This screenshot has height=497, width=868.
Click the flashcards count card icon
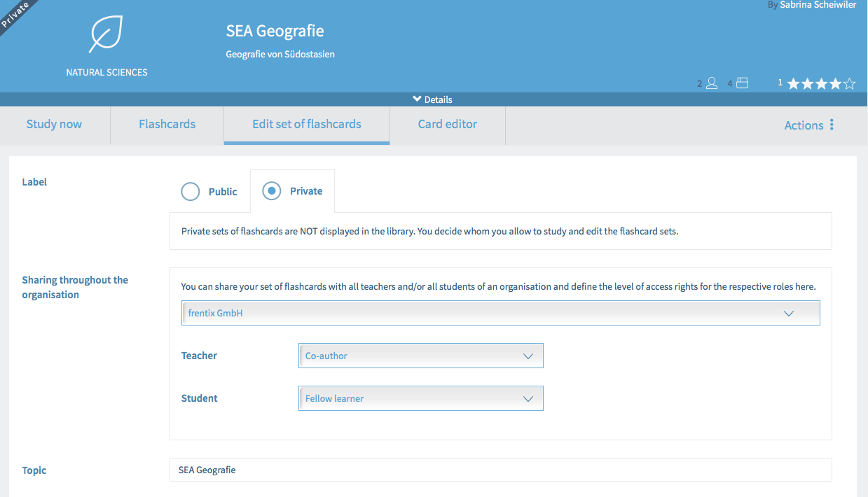click(743, 83)
